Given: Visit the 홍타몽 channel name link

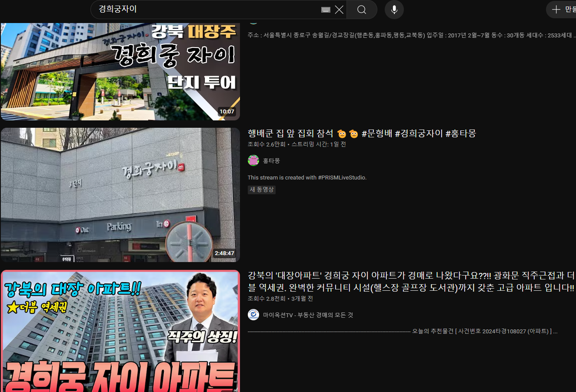Looking at the screenshot, I should [x=271, y=161].
